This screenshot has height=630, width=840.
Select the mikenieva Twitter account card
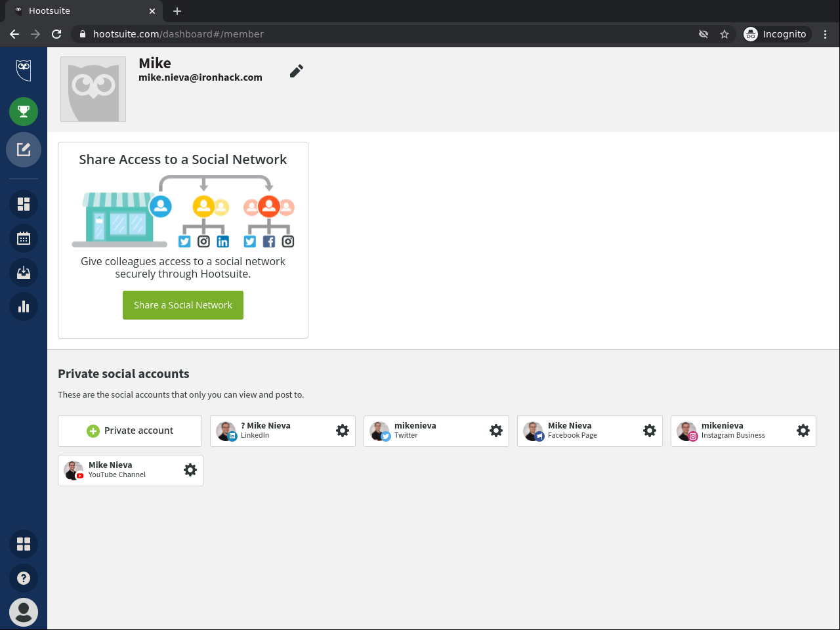(x=436, y=431)
